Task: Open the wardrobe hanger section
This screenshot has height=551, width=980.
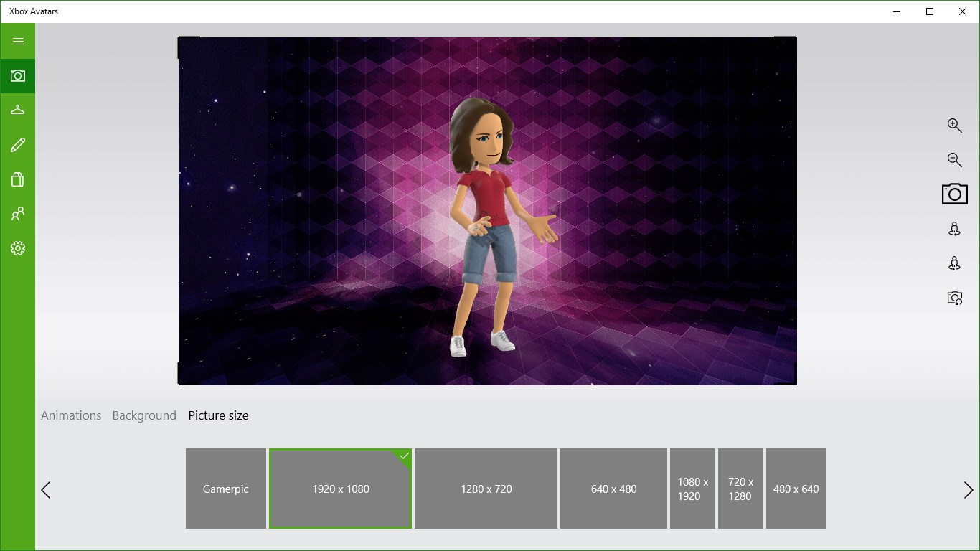Action: 17,110
